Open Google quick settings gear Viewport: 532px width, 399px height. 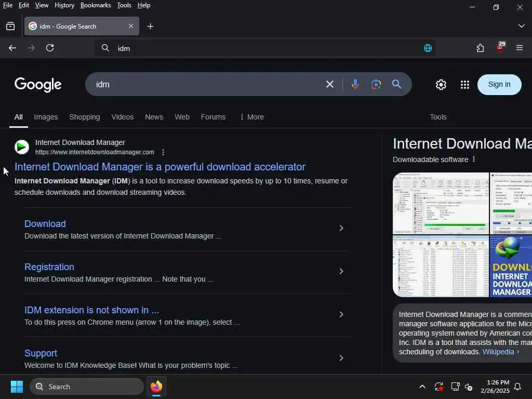click(441, 85)
